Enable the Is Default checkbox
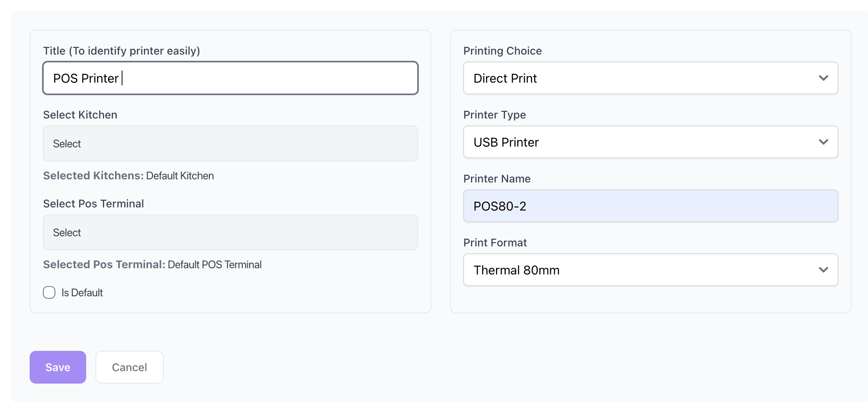The height and width of the screenshot is (407, 868). [49, 292]
